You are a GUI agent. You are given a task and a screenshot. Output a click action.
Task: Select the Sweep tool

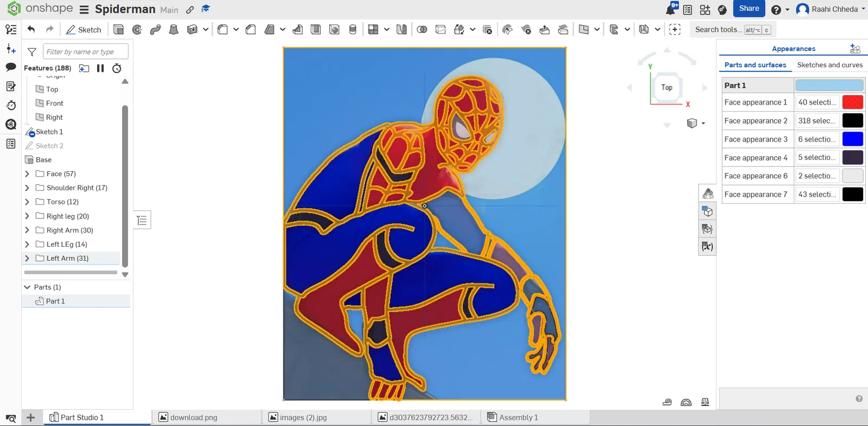pyautogui.click(x=155, y=29)
